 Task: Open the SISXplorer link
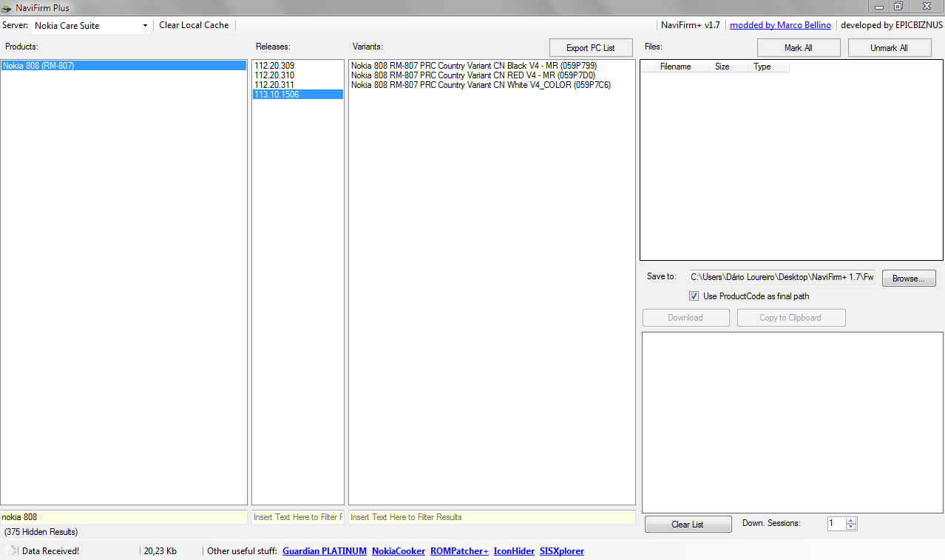pos(562,551)
